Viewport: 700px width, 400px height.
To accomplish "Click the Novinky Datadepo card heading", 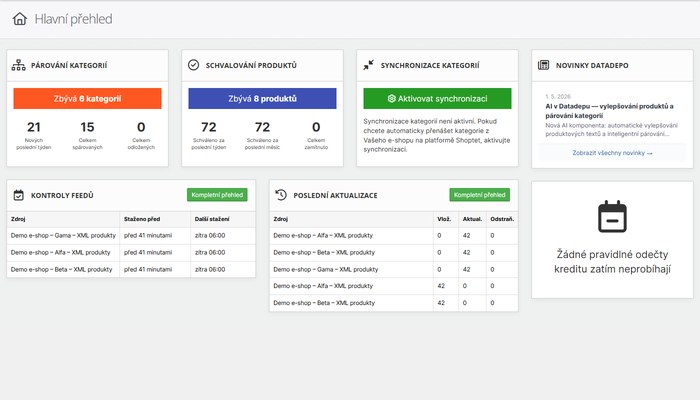I will [592, 65].
